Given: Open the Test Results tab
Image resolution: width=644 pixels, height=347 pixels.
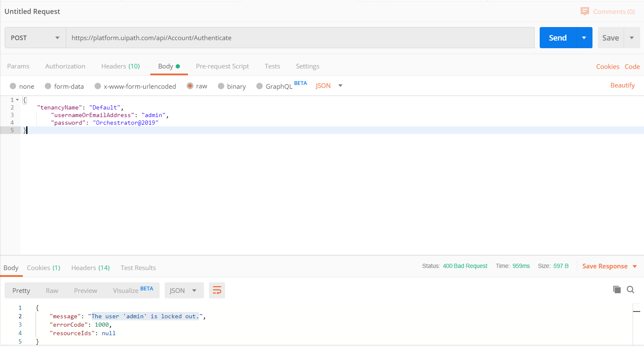Looking at the screenshot, I should [138, 268].
